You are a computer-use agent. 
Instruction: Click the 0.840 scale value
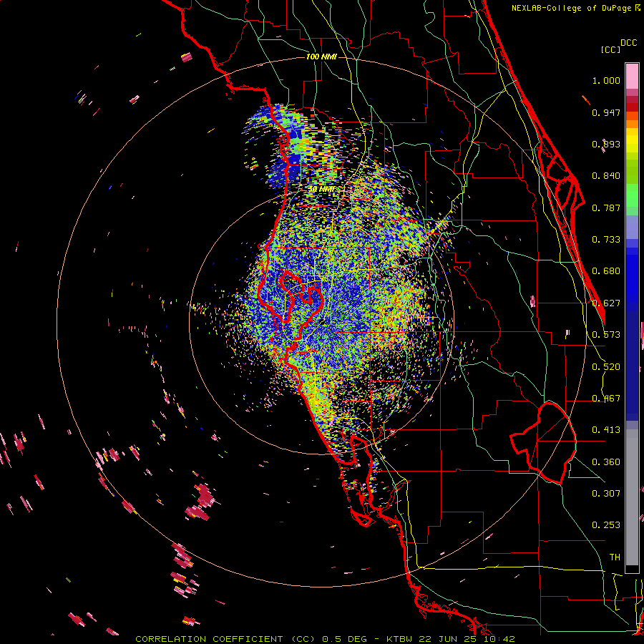[606, 176]
